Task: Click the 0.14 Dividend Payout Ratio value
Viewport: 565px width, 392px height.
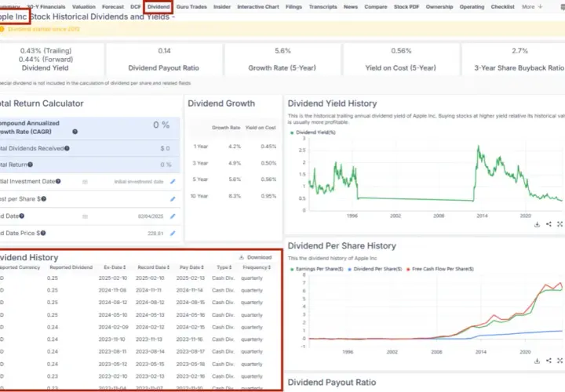Action: click(x=164, y=51)
